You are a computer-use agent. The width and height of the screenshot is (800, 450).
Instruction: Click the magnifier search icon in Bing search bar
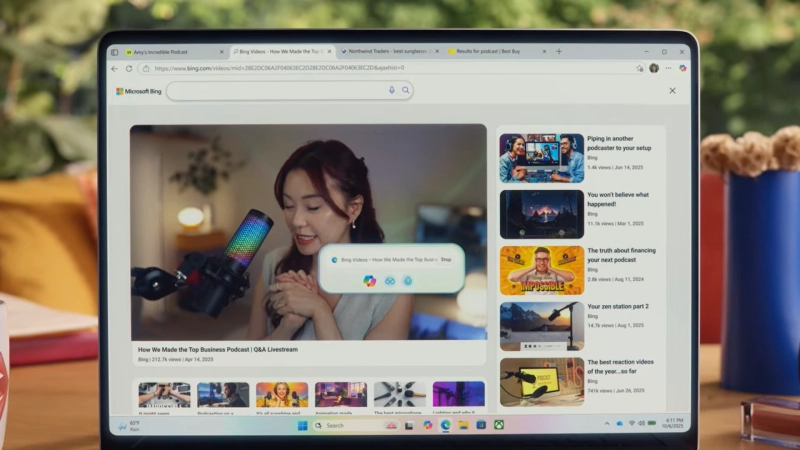[x=405, y=90]
